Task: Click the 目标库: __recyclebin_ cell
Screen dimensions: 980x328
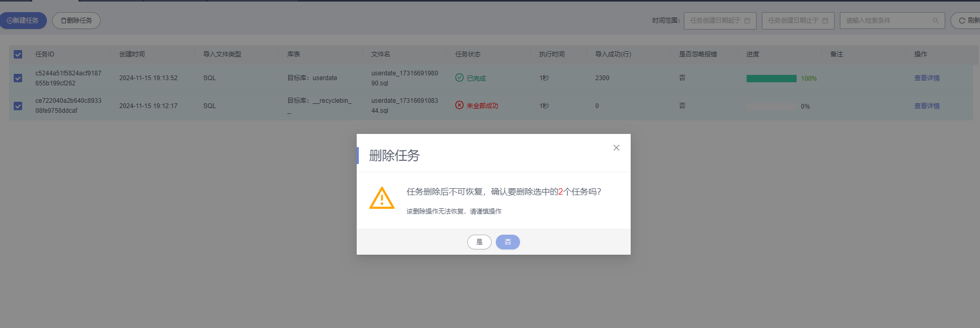Action: 319,105
